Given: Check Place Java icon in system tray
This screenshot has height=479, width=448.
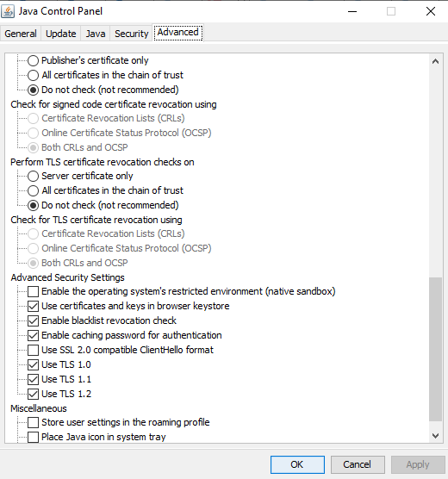Looking at the screenshot, I should click(x=33, y=437).
